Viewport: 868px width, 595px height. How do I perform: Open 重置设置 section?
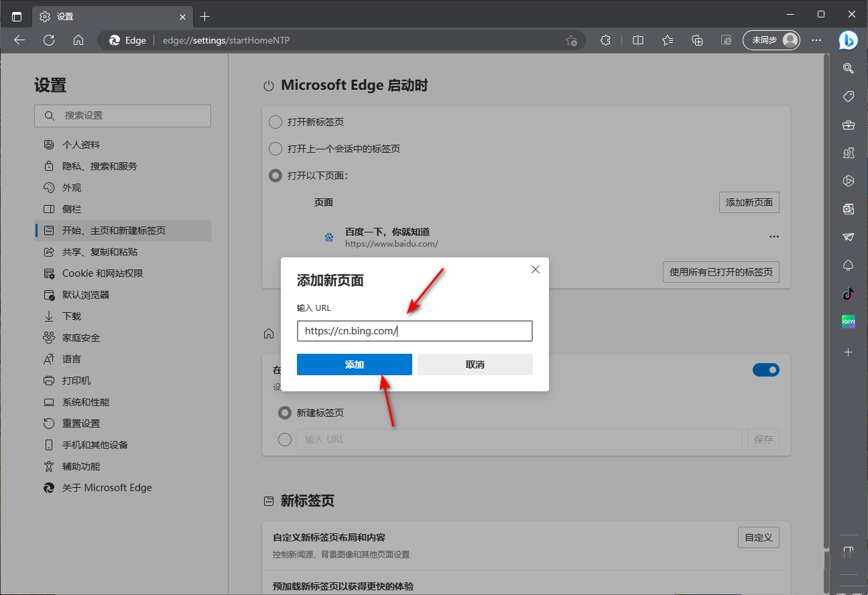coord(123,423)
